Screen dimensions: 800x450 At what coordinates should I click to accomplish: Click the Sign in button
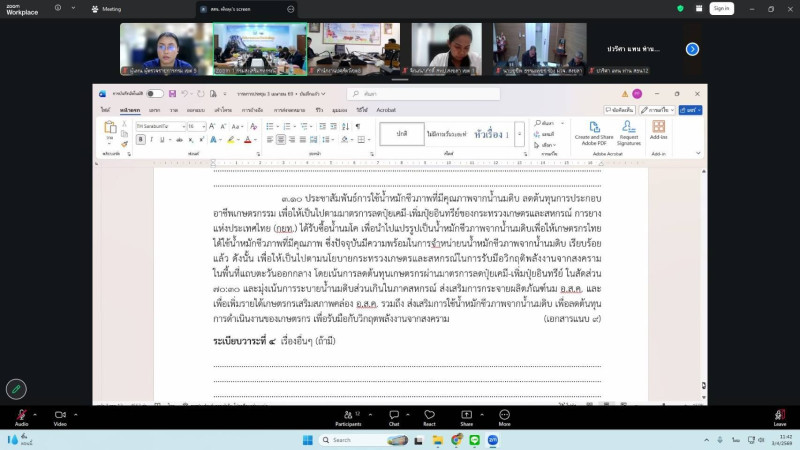[x=720, y=8]
